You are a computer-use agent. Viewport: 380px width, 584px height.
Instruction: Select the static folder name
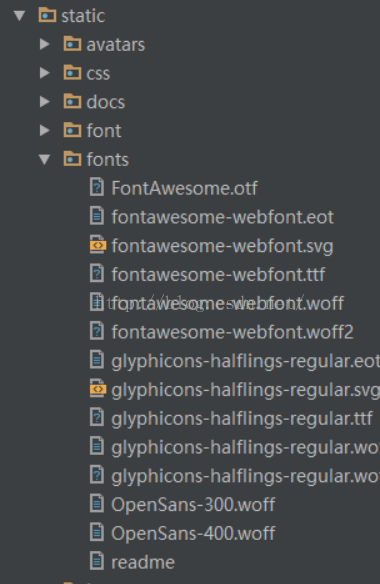(x=83, y=16)
